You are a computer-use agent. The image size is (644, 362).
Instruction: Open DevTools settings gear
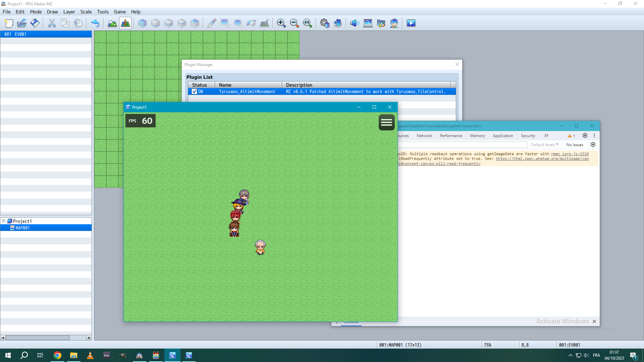[585, 135]
